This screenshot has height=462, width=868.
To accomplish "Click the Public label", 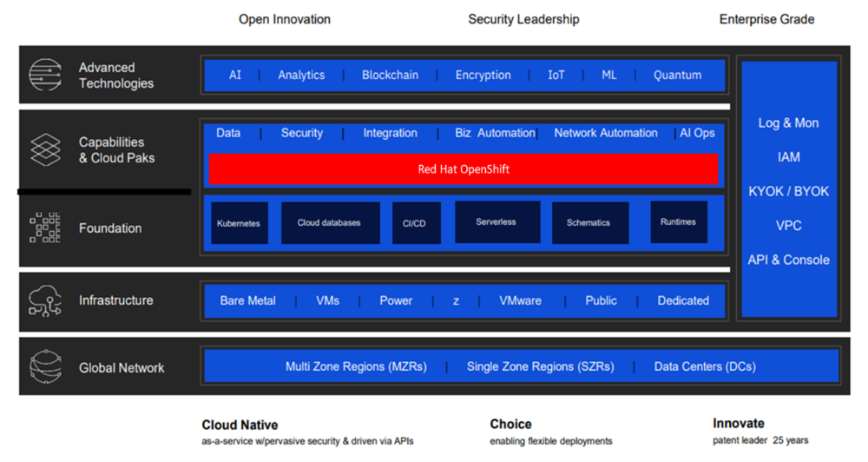I will pyautogui.click(x=601, y=300).
